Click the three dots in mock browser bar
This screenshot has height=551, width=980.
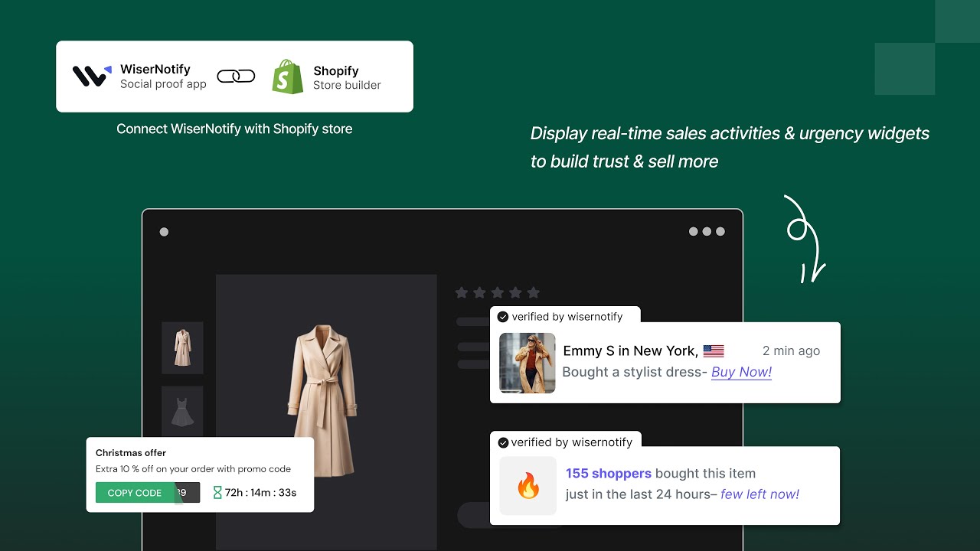pos(707,232)
